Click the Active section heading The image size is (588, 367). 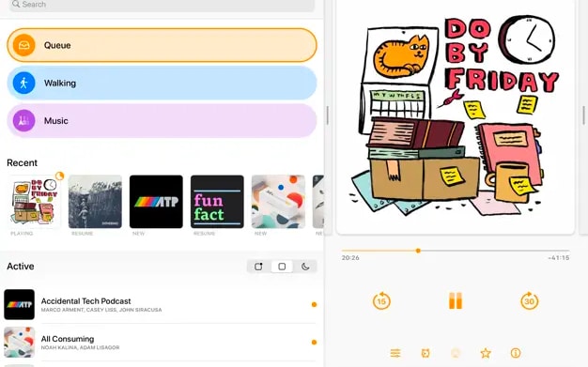point(21,267)
